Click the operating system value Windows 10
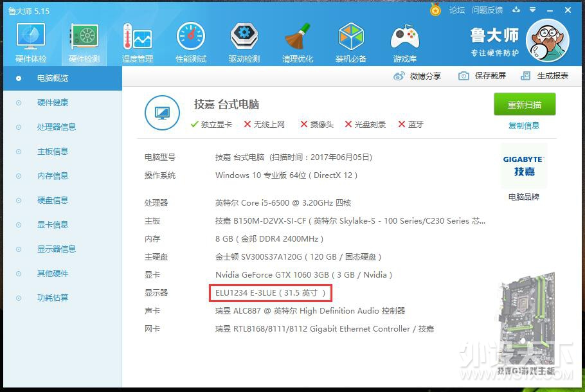 click(x=286, y=175)
